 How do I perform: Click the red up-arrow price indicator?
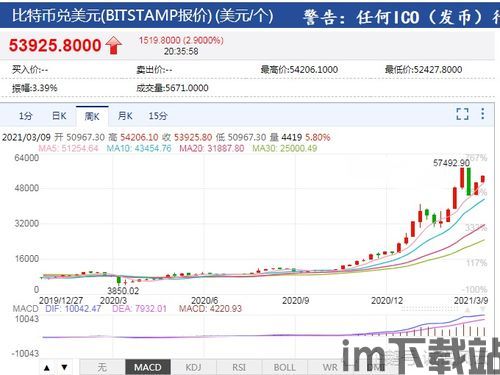click(x=114, y=45)
